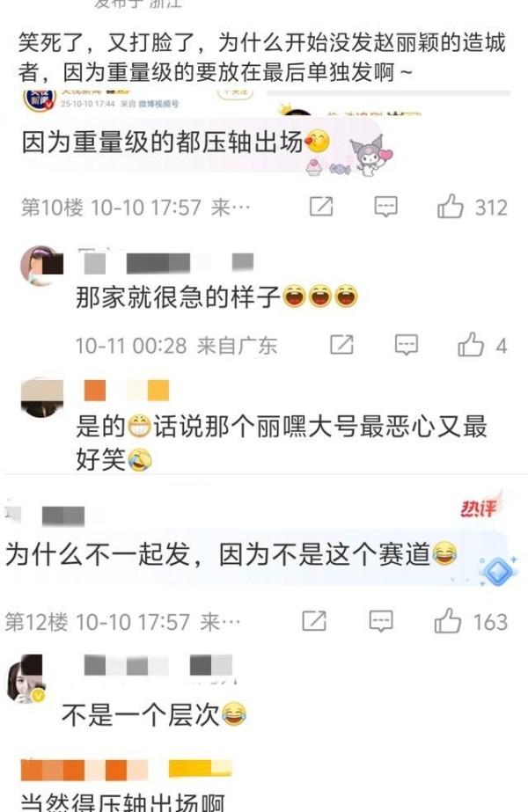
Task: Open comment 因为重量级的都压轴出场
Action: 162,142
